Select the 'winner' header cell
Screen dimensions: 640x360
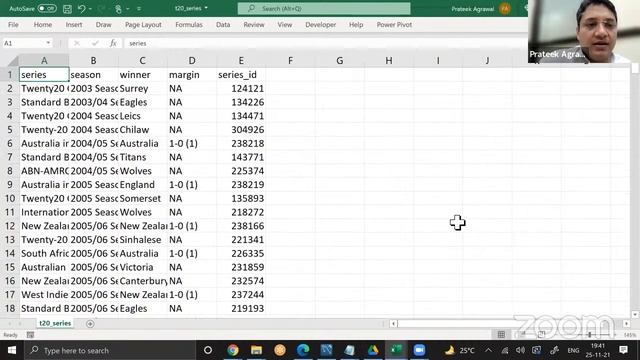(142, 75)
